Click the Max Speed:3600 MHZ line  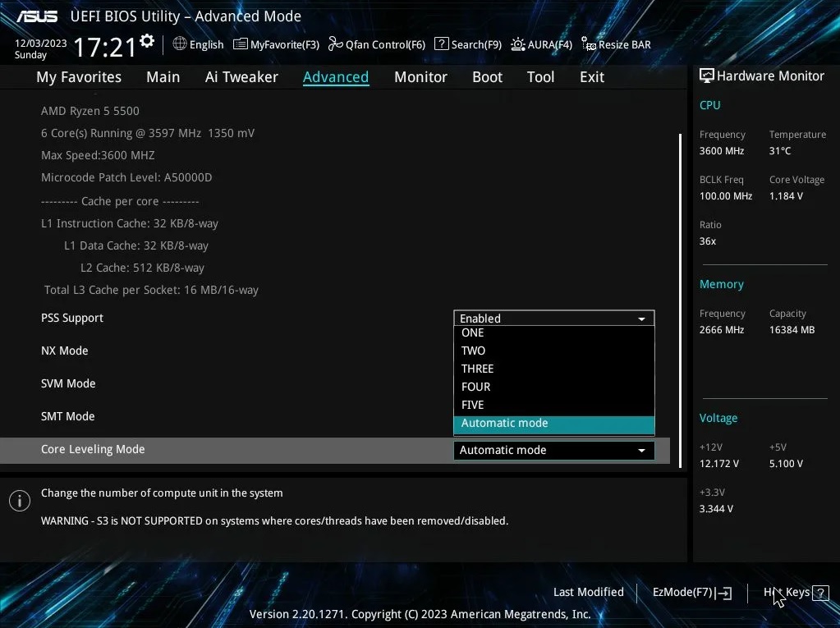98,155
